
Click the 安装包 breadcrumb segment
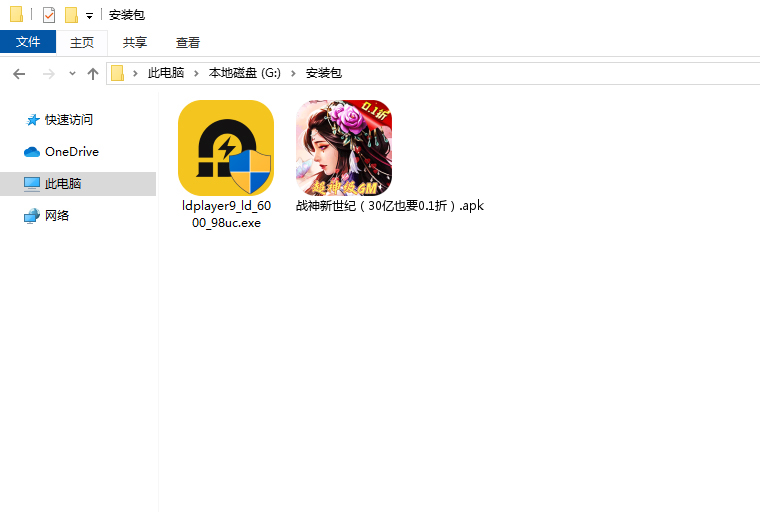pos(323,73)
